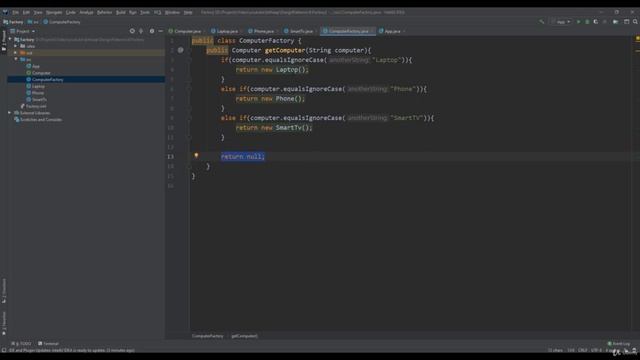The height and width of the screenshot is (360, 640).
Task: Select the ComputerFactory.java editor tab
Action: tap(348, 31)
